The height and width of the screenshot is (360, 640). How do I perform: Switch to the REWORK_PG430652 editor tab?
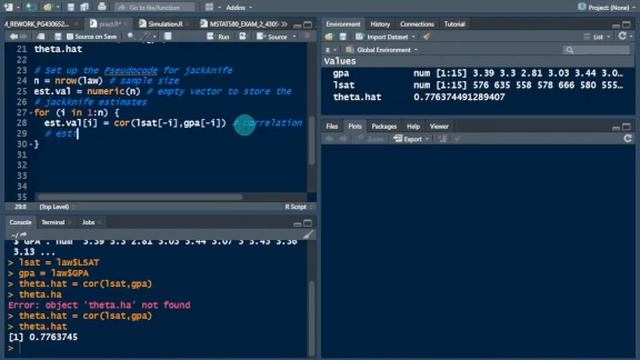[x=38, y=24]
